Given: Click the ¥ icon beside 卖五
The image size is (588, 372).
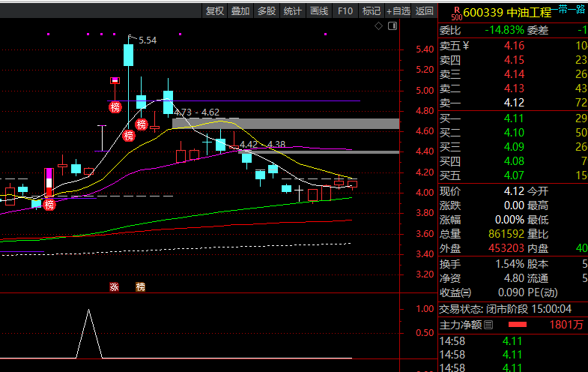Looking at the screenshot, I should tap(465, 46).
